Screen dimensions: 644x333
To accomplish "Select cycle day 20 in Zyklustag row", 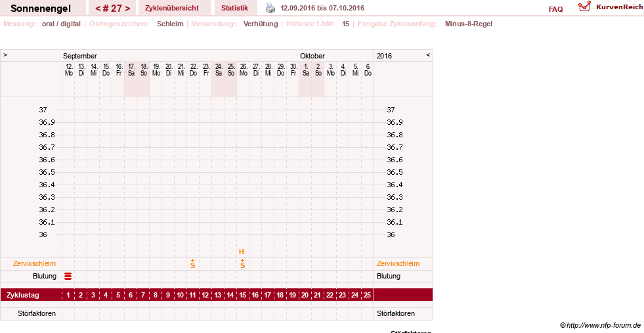I will click(305, 295).
